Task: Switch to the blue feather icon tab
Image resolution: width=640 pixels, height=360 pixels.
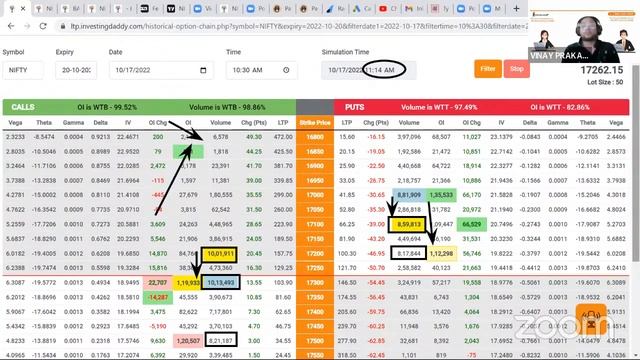Action: point(335,8)
